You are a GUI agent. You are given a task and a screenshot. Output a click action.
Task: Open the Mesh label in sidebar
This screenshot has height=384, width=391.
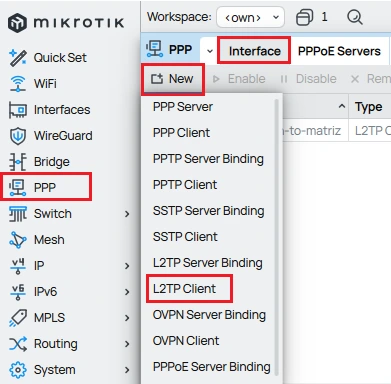click(49, 240)
